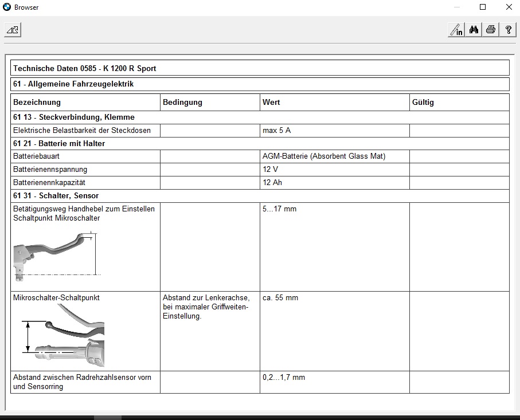Screen dimensions: 520x420
Task: Select 'Technische Daten 0585 - K 1200 R Sport' heading
Action: click(85, 68)
